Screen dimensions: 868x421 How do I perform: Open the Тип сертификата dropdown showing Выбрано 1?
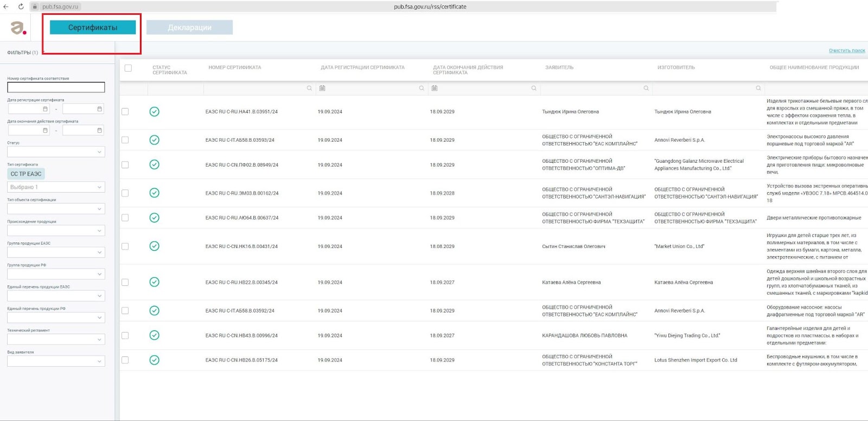pos(56,187)
